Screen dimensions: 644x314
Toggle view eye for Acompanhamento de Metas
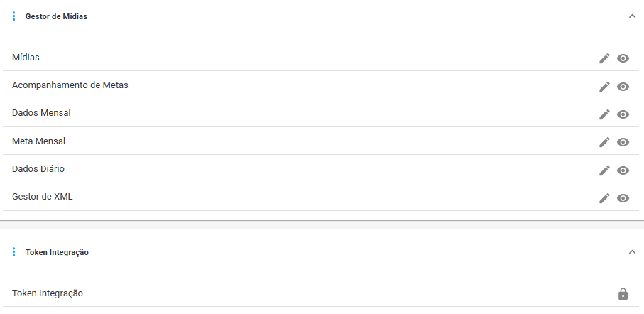623,86
